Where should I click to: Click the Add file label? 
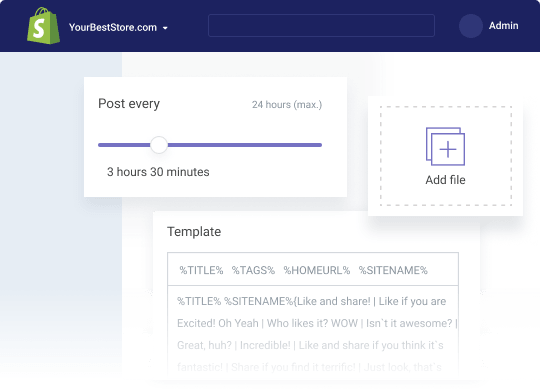coord(445,180)
